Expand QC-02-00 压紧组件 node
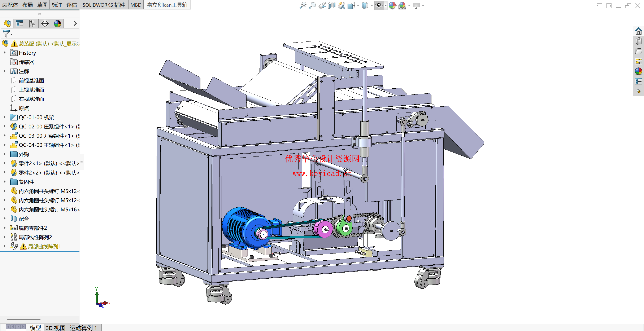This screenshot has height=331, width=644. tap(4, 126)
